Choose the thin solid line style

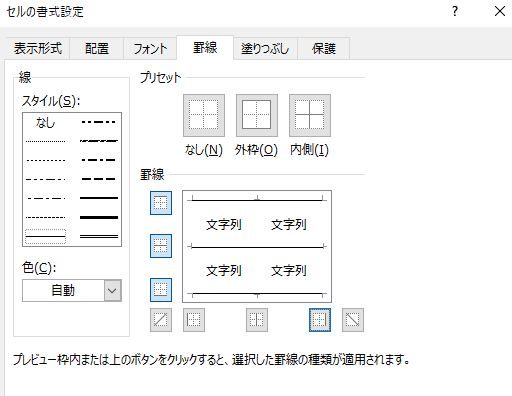pos(45,237)
